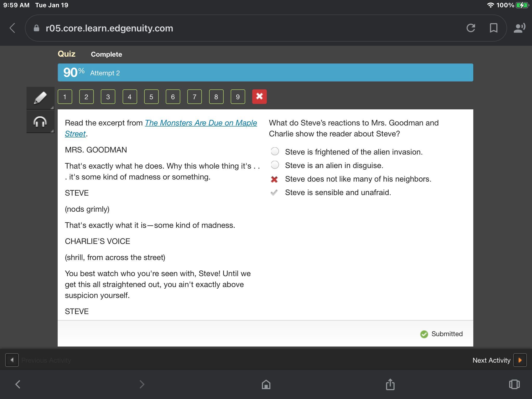Tap the voice reader icon in the browser bar
The height and width of the screenshot is (399, 532).
click(519, 28)
